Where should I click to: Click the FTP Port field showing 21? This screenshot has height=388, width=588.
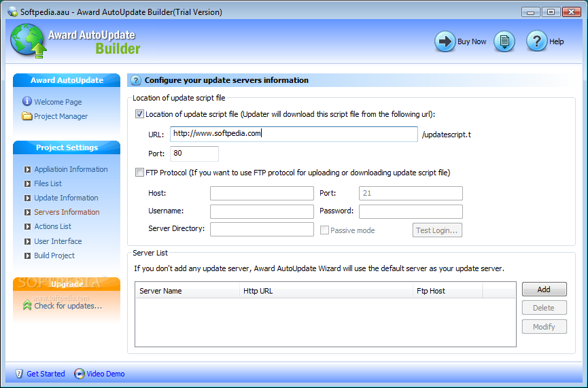coord(411,193)
